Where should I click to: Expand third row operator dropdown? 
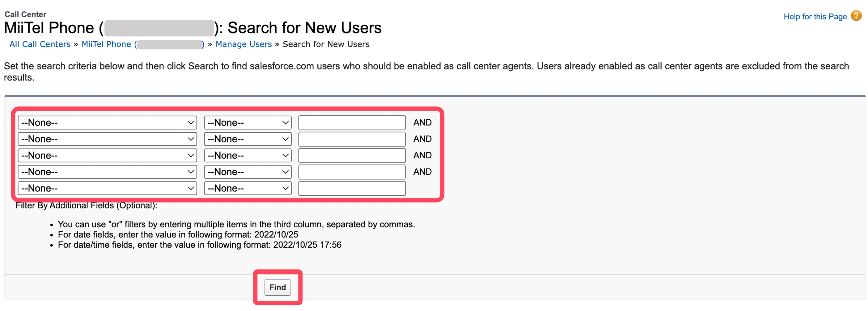248,155
